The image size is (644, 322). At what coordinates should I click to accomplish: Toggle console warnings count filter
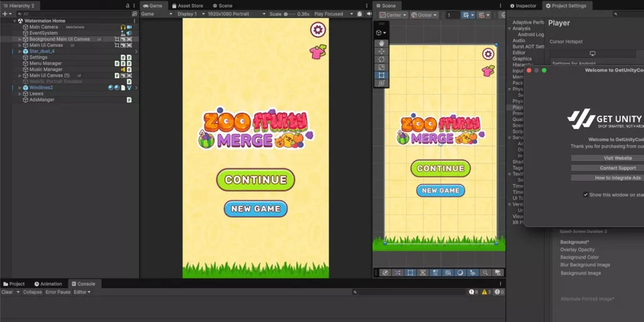(x=486, y=292)
